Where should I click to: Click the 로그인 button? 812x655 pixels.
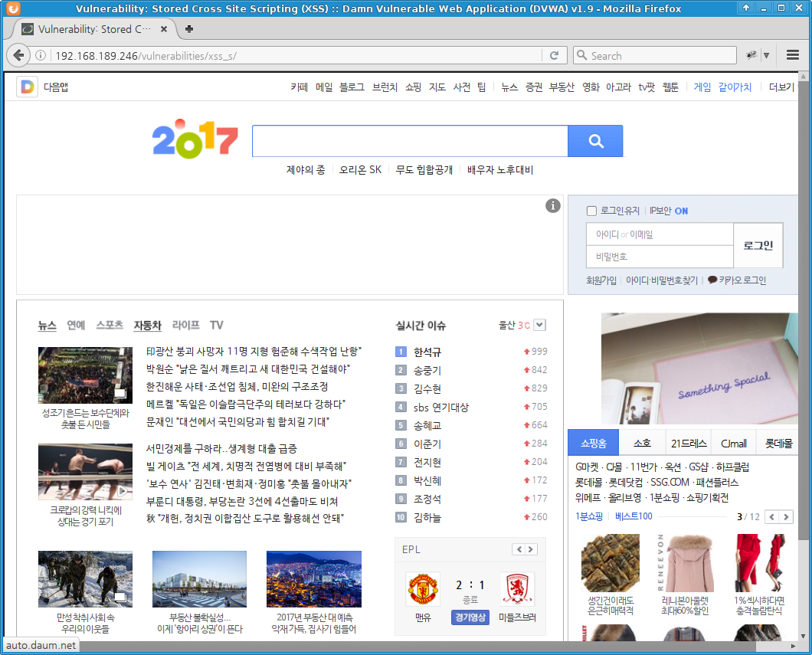pyautogui.click(x=758, y=245)
